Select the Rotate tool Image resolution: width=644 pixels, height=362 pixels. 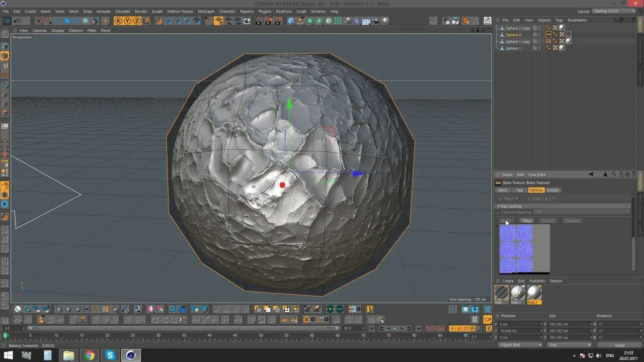pos(76,21)
